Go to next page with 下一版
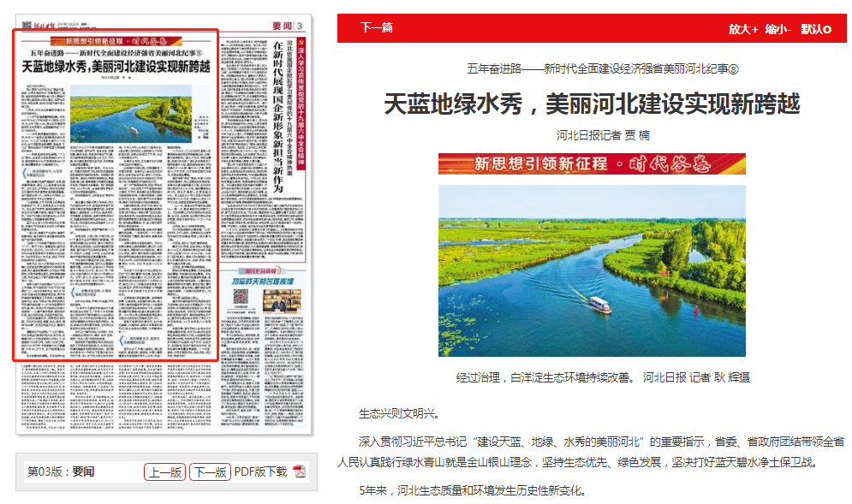Screen dimensions: 852x504 210,472
